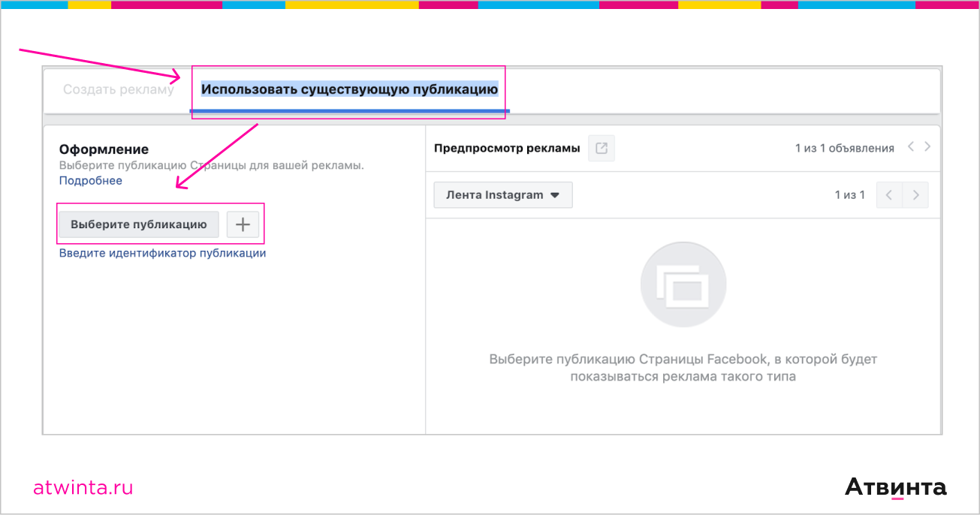Click the Оформление section heading
This screenshot has width=980, height=515.
pyautogui.click(x=104, y=149)
